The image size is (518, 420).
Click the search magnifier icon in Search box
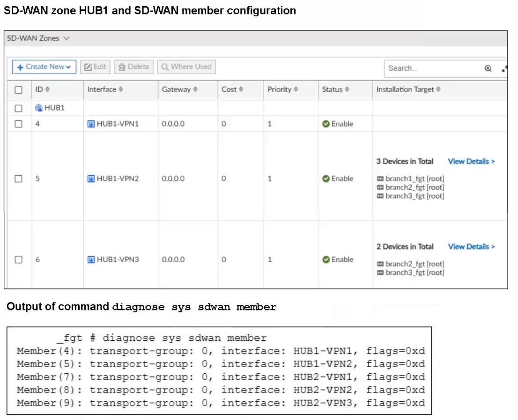tap(488, 68)
